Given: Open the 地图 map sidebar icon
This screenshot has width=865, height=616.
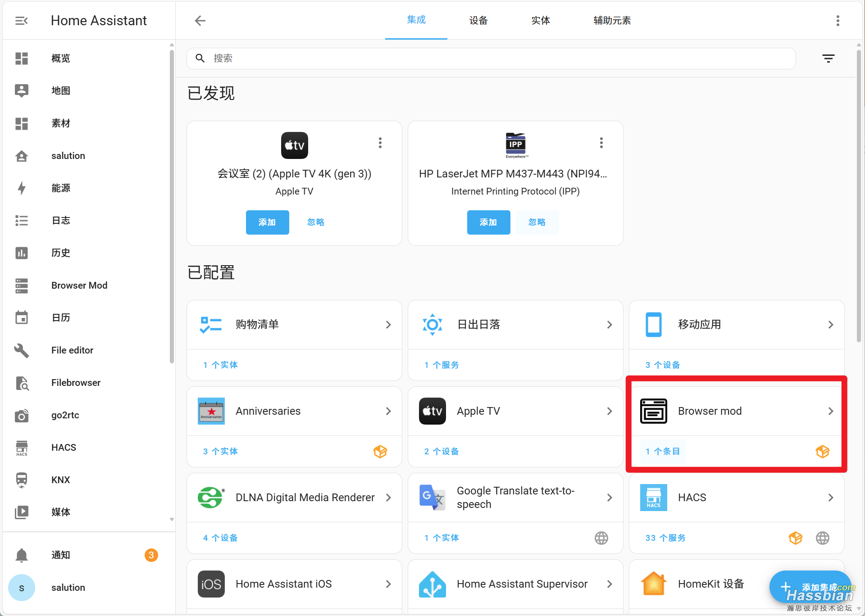Looking at the screenshot, I should point(22,91).
